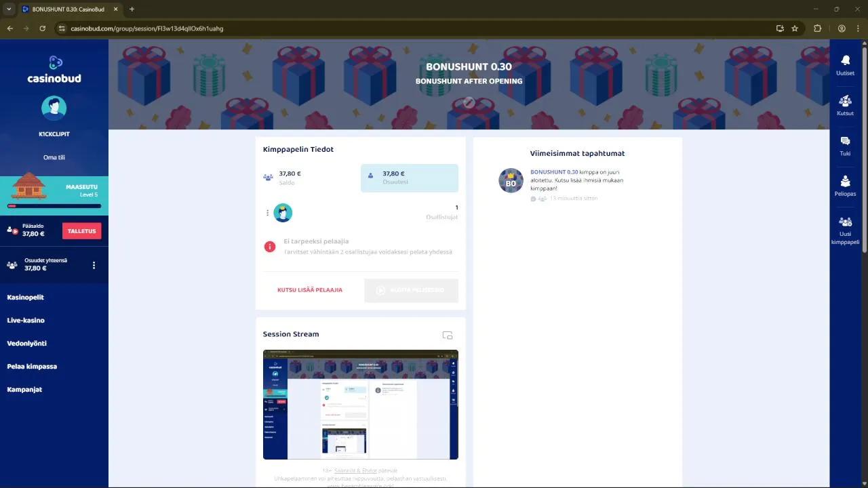
Task: Open the Peliopas game guide
Action: [845, 186]
